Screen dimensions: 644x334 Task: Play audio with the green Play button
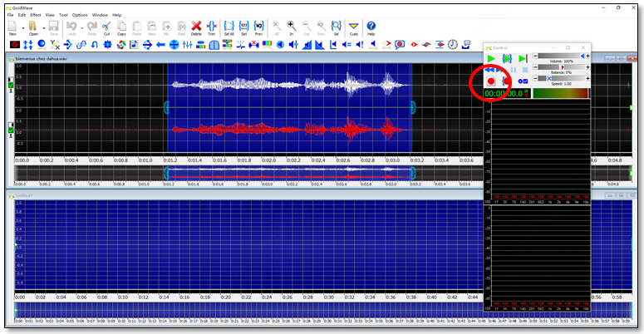tap(491, 59)
